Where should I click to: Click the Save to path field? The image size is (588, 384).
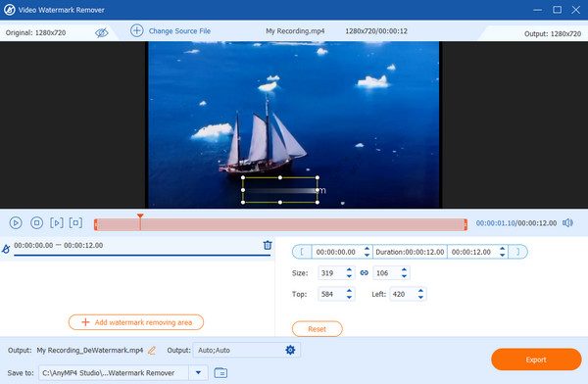pyautogui.click(x=114, y=373)
